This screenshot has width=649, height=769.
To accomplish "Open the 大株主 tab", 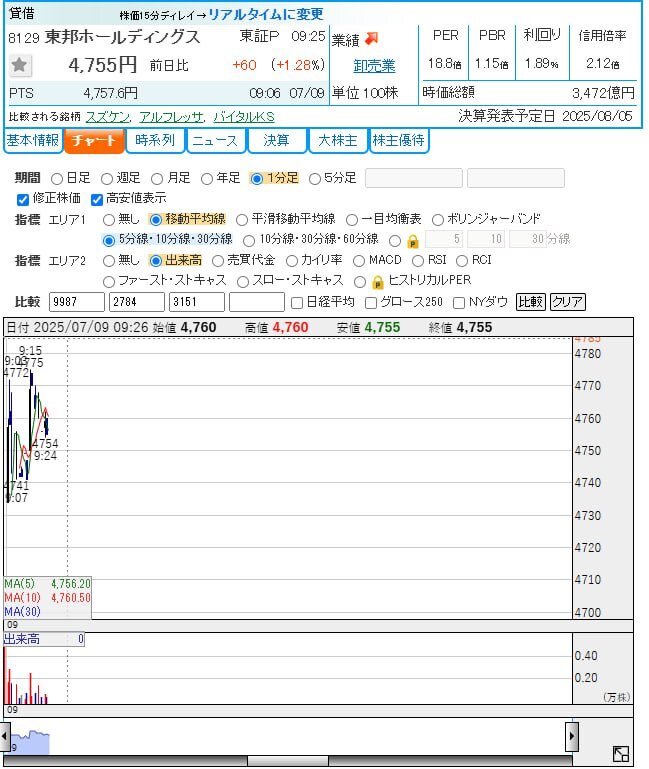I will click(337, 141).
